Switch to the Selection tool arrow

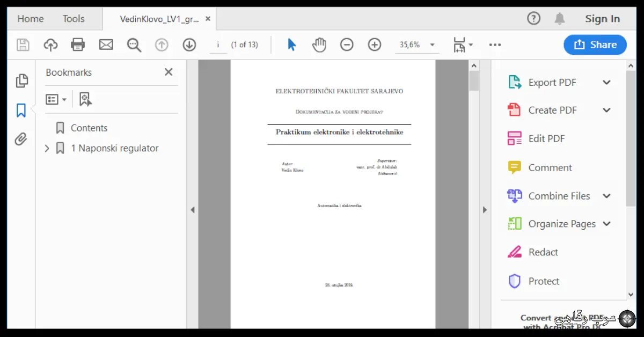click(x=291, y=45)
